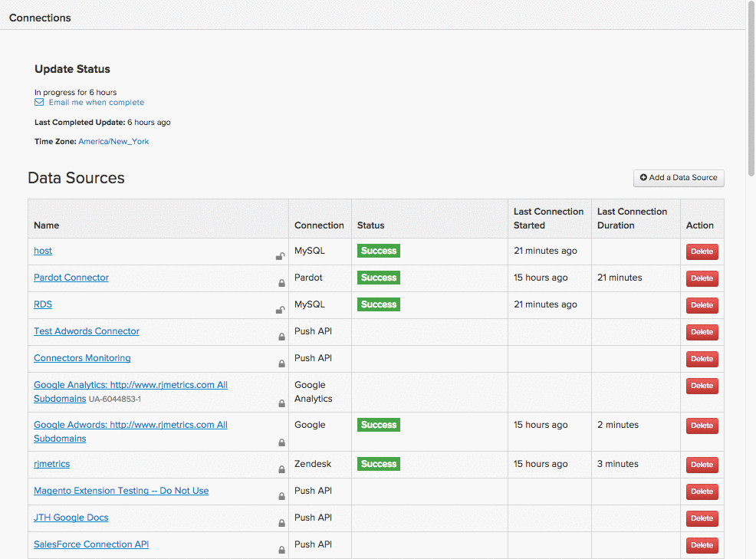Click the Success badge for the rjmetrics row
The height and width of the screenshot is (559, 756).
click(378, 464)
